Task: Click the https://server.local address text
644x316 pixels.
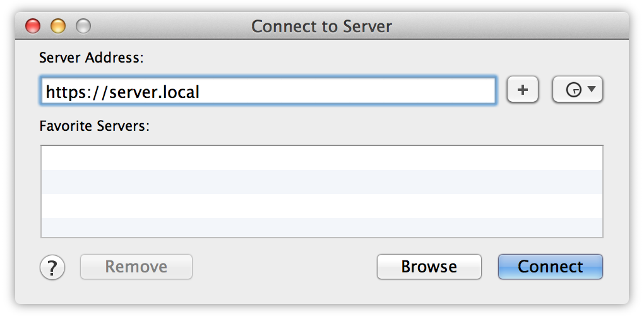Action: [x=122, y=92]
